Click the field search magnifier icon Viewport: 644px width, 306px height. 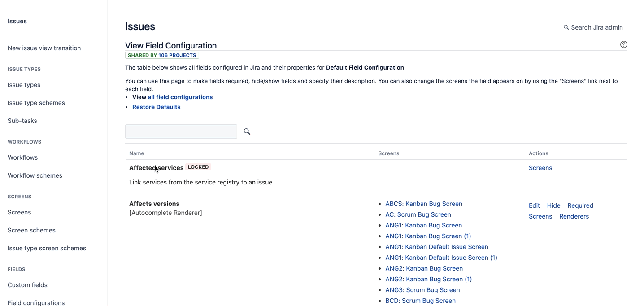pos(247,131)
